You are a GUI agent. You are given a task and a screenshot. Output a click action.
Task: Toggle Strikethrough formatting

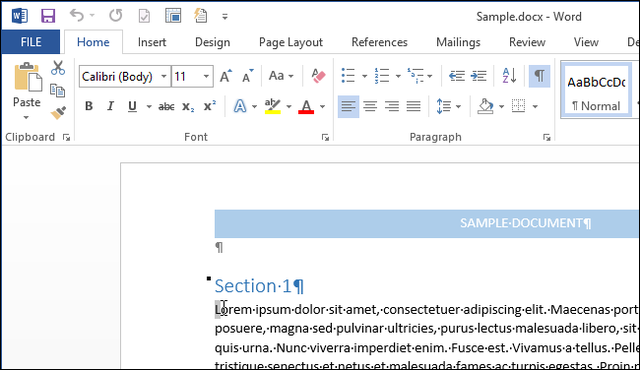(x=166, y=106)
